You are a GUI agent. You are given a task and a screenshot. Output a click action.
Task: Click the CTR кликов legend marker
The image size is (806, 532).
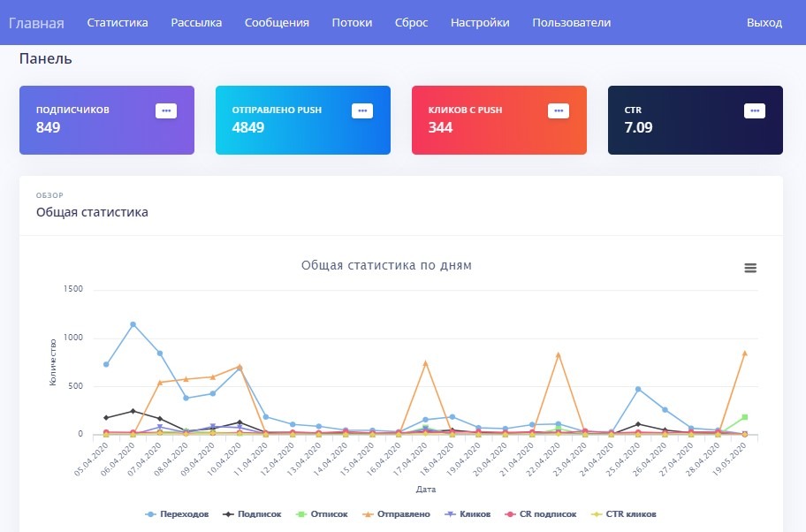pos(597,514)
